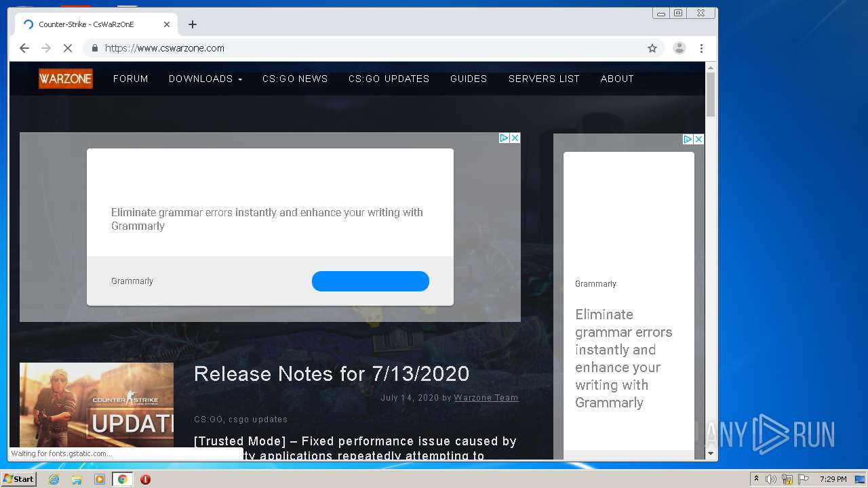The width and height of the screenshot is (868, 488).
Task: Open SERVERS LIST page
Action: pos(544,79)
